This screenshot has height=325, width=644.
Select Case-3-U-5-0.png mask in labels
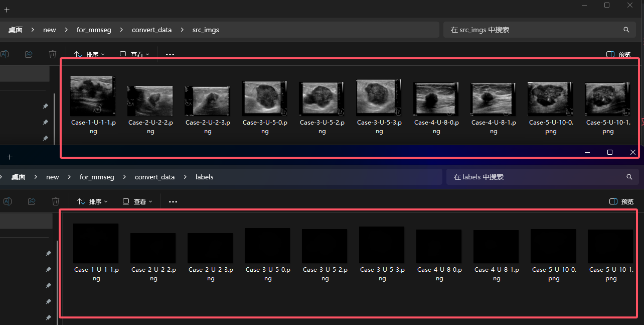(267, 246)
